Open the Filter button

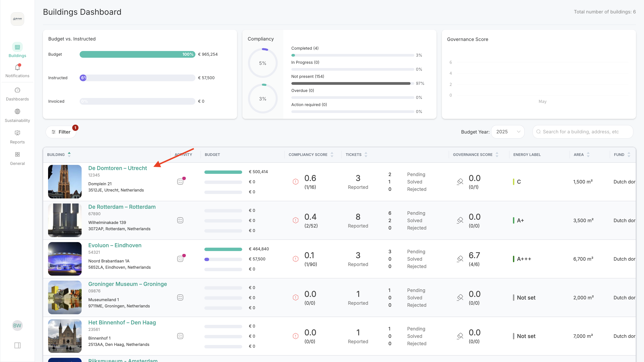[x=61, y=132]
